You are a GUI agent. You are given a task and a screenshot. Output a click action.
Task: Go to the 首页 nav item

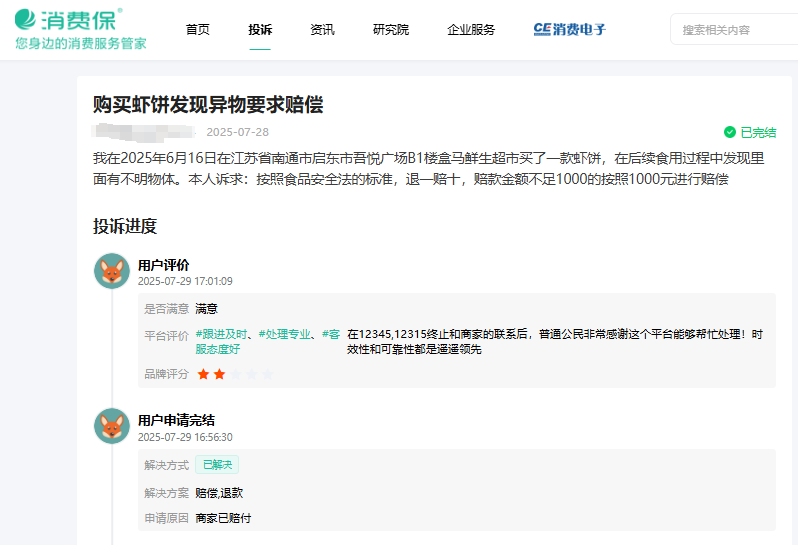(198, 30)
